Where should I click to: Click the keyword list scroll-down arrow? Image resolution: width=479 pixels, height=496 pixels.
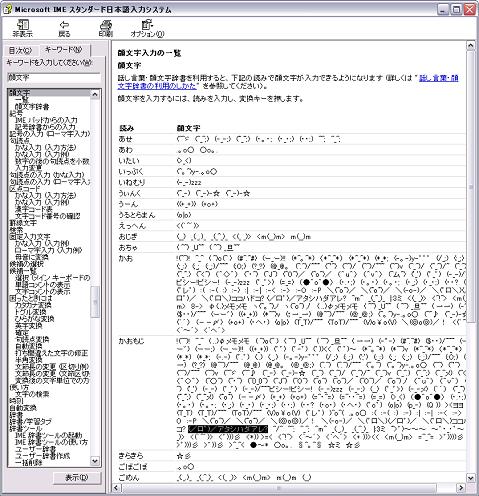point(95,461)
